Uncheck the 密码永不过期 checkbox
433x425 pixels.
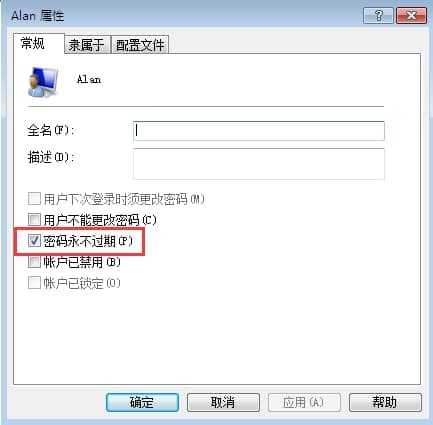pos(34,241)
